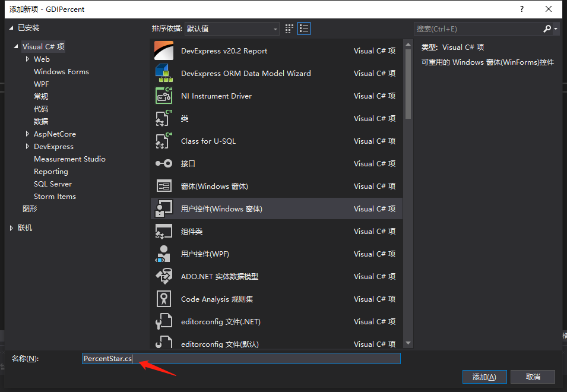Collapse the 已安装 section
The height and width of the screenshot is (392, 567).
click(11, 28)
